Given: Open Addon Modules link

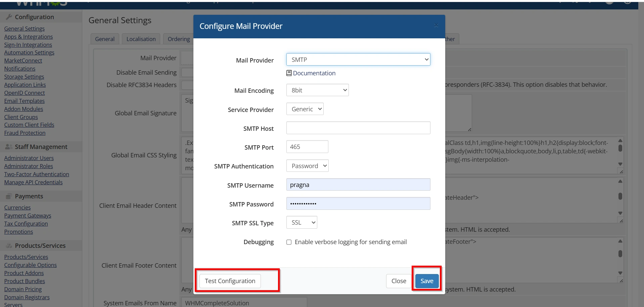Looking at the screenshot, I should coord(24,109).
